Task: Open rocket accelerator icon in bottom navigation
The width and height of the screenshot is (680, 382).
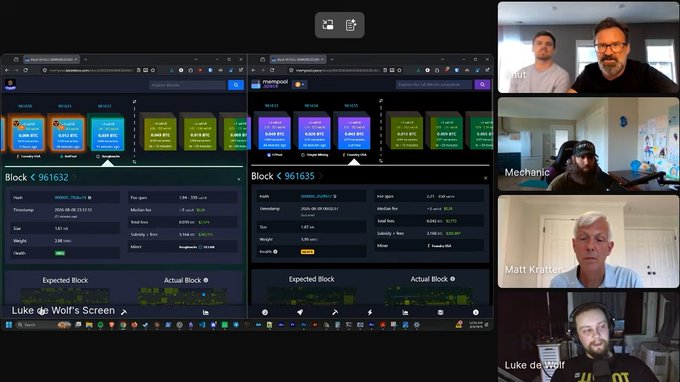Action: (x=300, y=312)
